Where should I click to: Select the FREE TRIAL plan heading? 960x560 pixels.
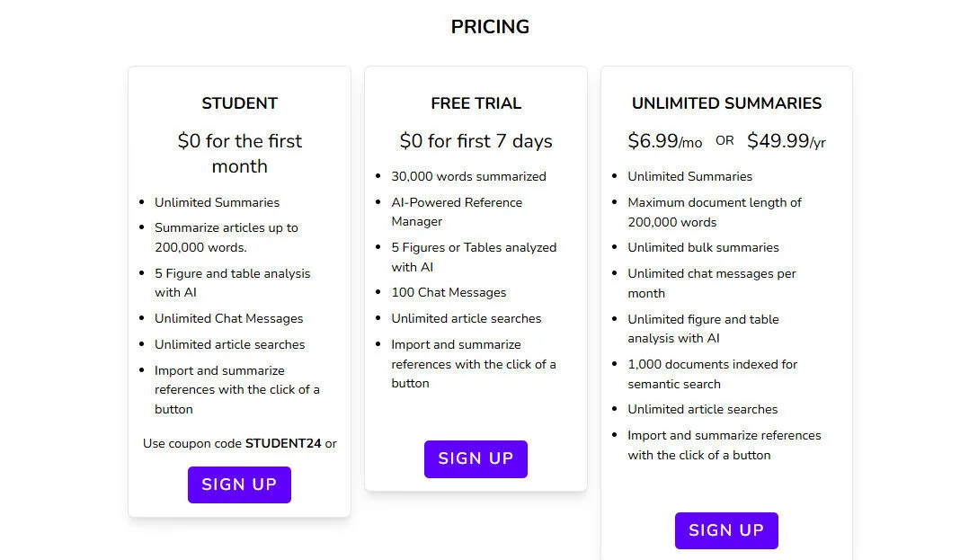click(476, 103)
